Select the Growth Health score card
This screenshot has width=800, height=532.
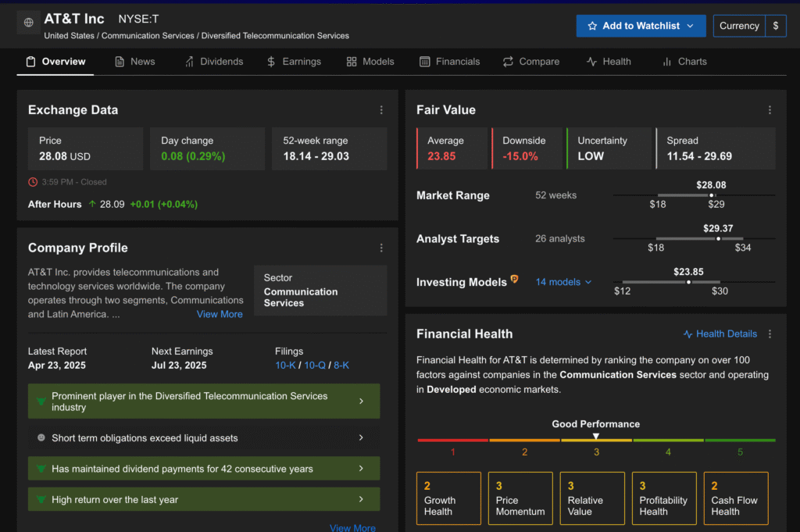448,498
